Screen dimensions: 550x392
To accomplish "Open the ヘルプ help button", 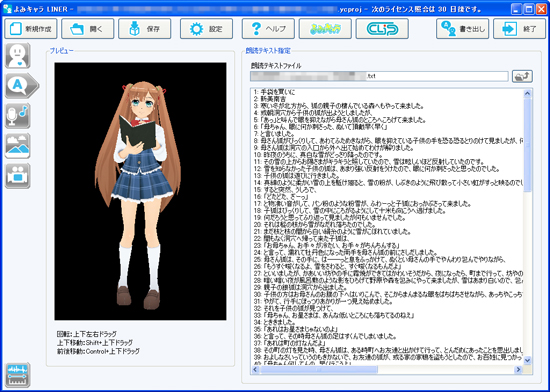I will (268, 29).
